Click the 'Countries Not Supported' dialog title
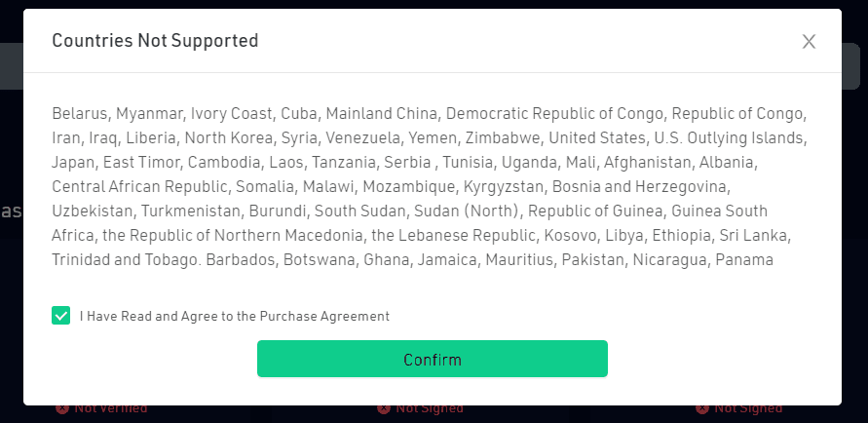The height and width of the screenshot is (423, 868). (155, 41)
